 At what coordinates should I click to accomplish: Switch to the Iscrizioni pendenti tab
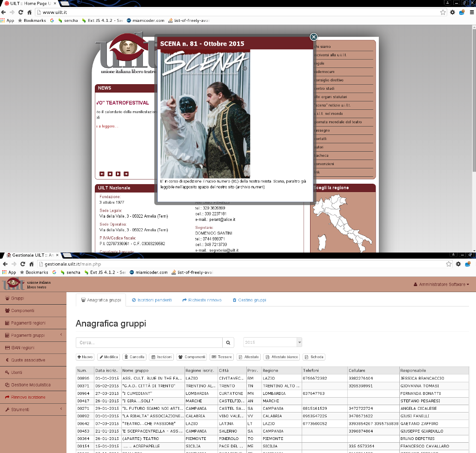[x=152, y=300]
